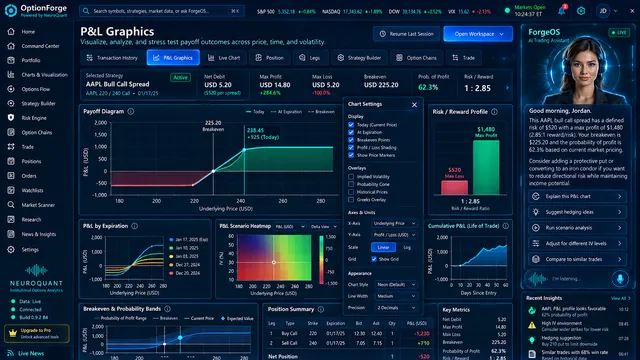Click the Live News feed icon
The width and height of the screenshot is (640, 360).
point(11,353)
